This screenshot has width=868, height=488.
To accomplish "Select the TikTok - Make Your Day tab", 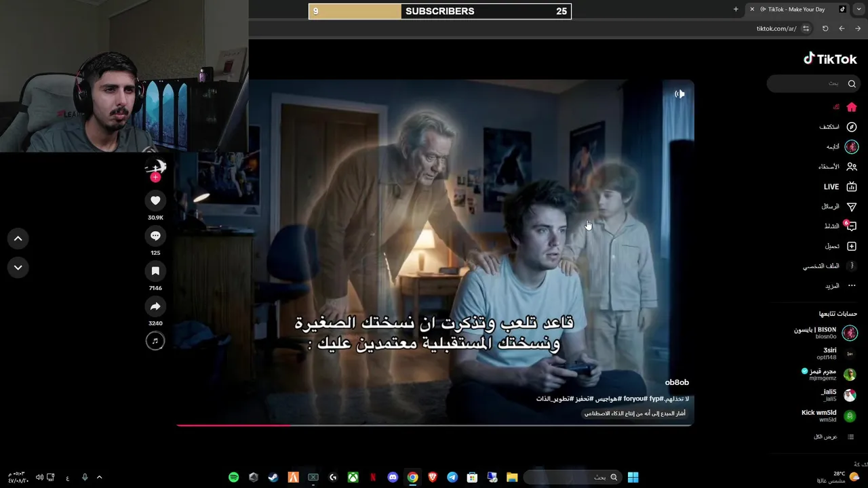I will pyautogui.click(x=797, y=9).
